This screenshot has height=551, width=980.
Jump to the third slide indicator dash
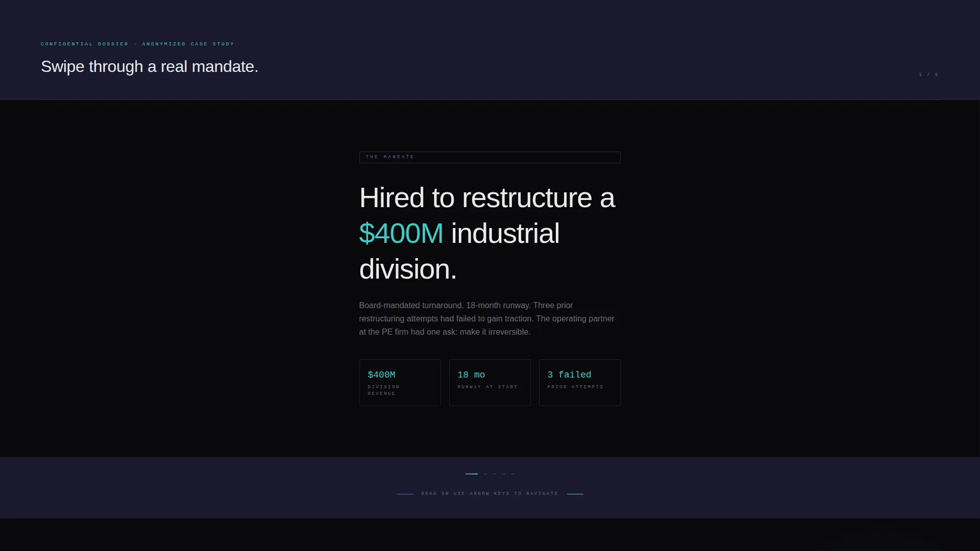[495, 474]
